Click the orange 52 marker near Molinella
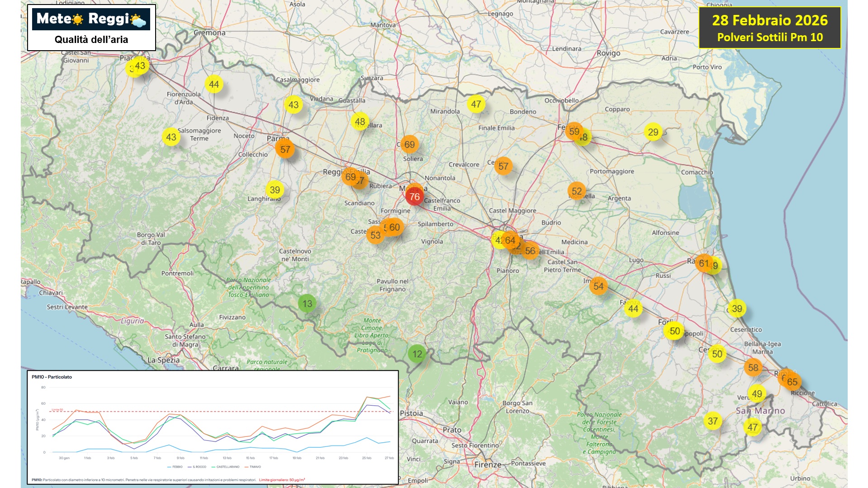This screenshot has width=868, height=488. point(576,191)
